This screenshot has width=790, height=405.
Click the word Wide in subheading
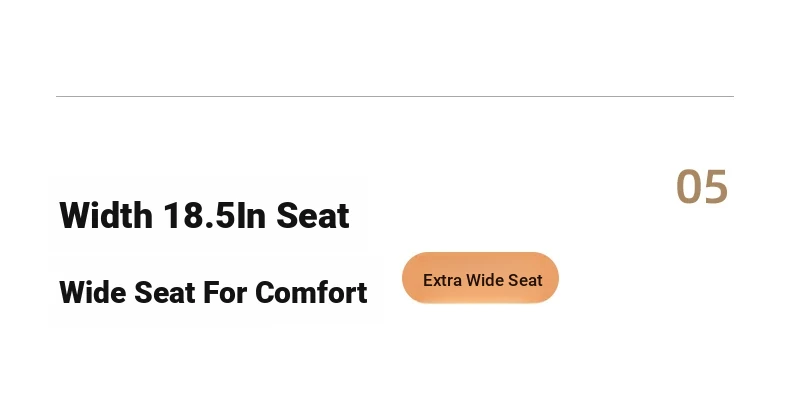(93, 292)
